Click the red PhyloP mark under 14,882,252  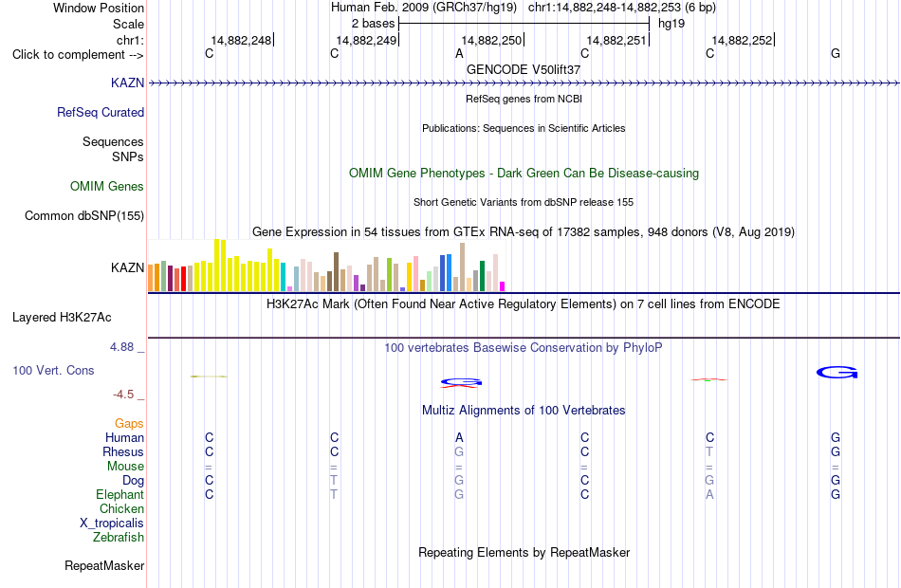[708, 379]
